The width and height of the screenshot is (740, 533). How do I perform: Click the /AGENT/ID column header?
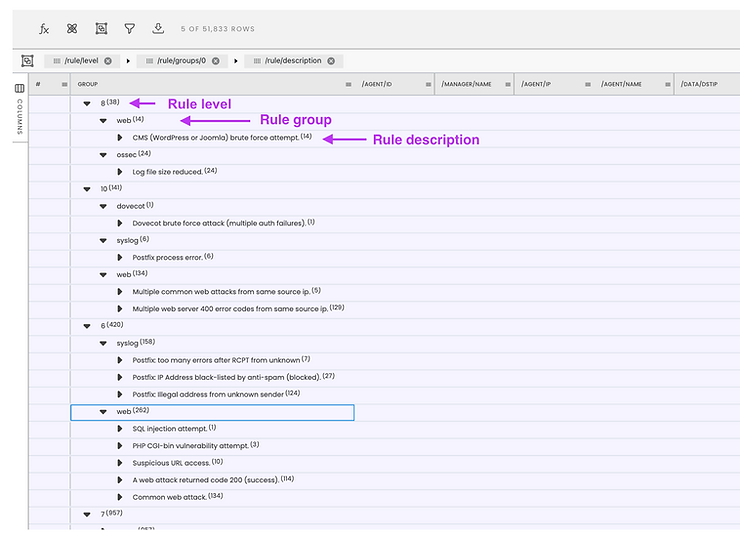(x=377, y=85)
